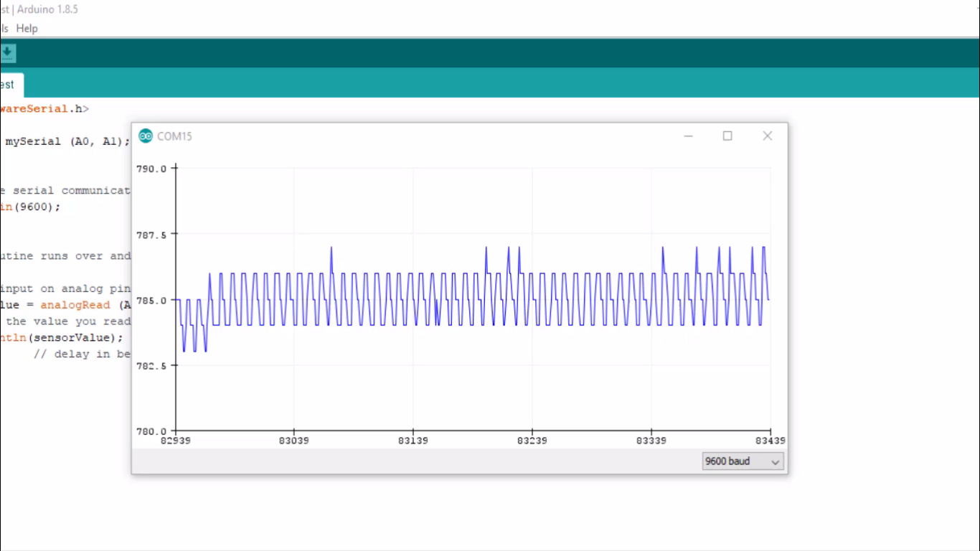
Task: Click the 'the value you read' comment line
Action: [68, 321]
